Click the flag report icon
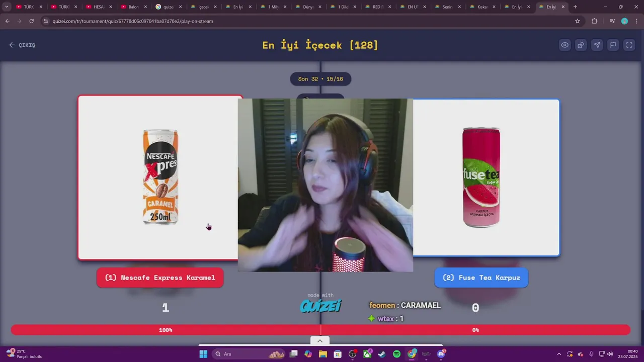This screenshot has width=644, height=362. 613,45
